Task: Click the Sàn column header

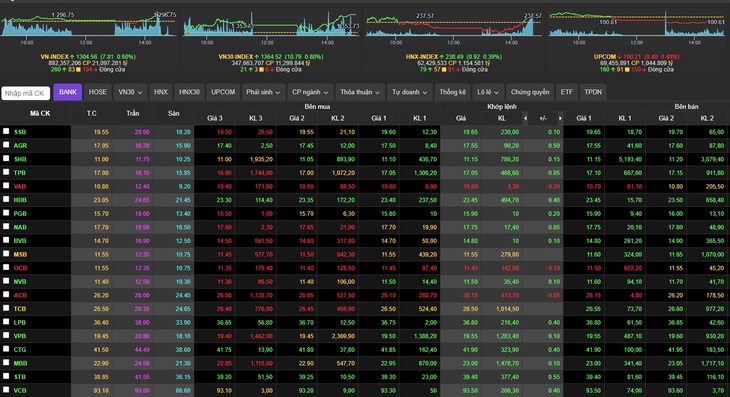Action: [174, 113]
